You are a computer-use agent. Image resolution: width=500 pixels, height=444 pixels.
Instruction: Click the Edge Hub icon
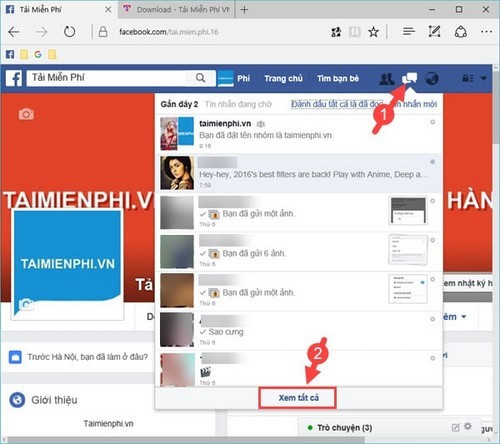(x=409, y=32)
